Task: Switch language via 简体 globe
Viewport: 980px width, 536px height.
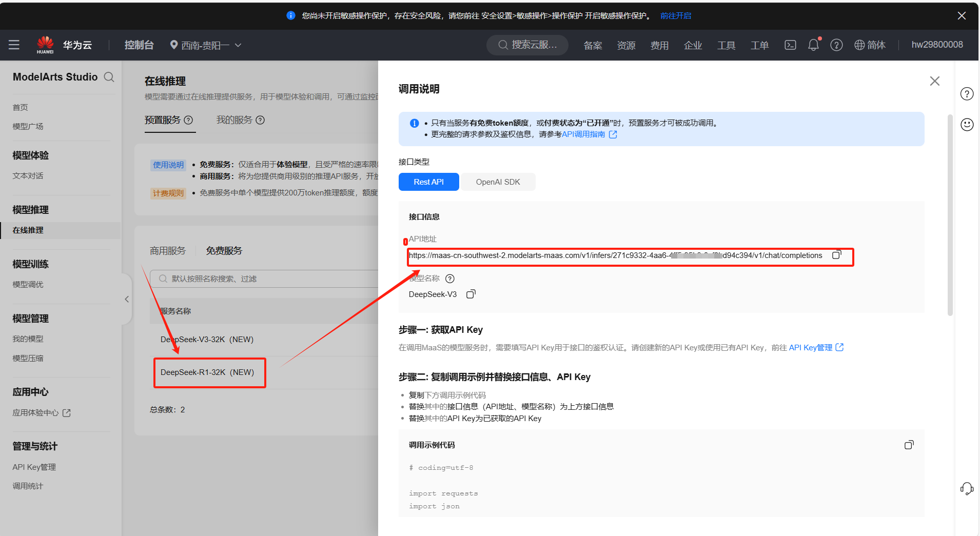Action: point(870,45)
